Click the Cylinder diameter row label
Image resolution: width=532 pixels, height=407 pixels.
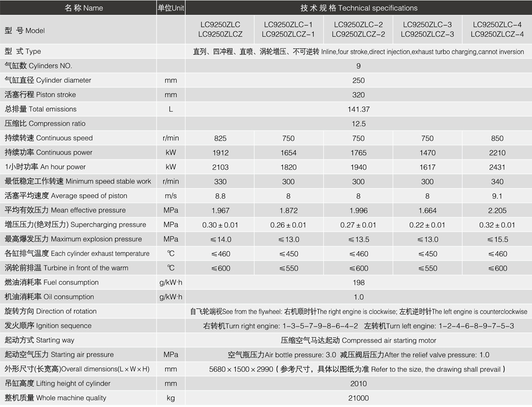48,80
